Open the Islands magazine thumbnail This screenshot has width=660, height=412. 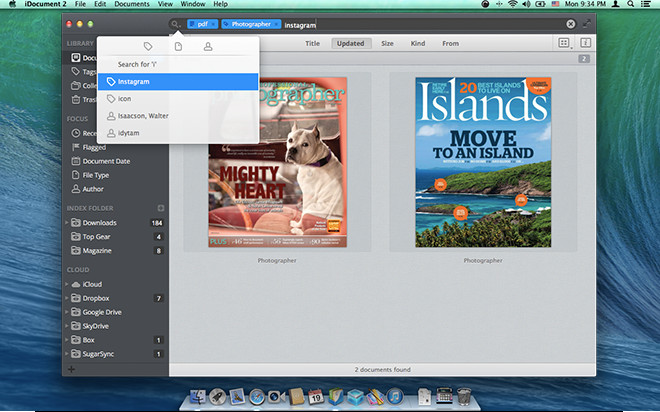pyautogui.click(x=483, y=162)
